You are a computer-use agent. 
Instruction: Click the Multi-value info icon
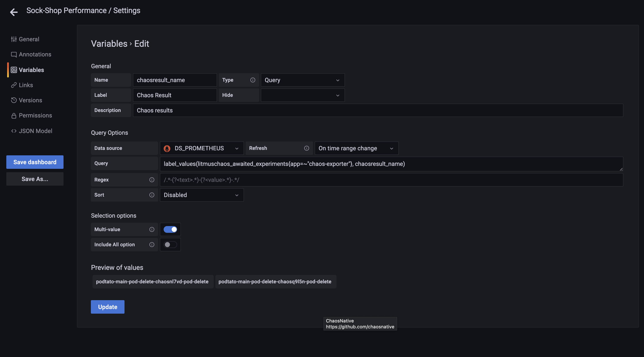click(x=151, y=229)
